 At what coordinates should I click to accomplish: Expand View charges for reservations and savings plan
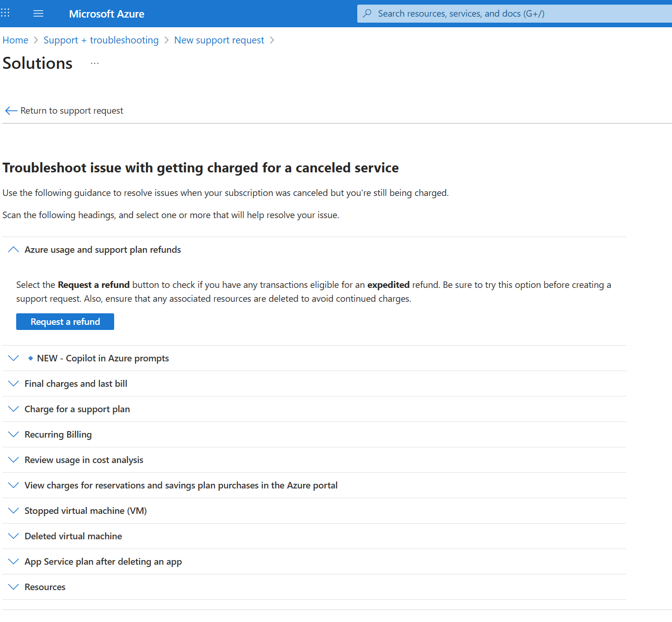coord(314,485)
